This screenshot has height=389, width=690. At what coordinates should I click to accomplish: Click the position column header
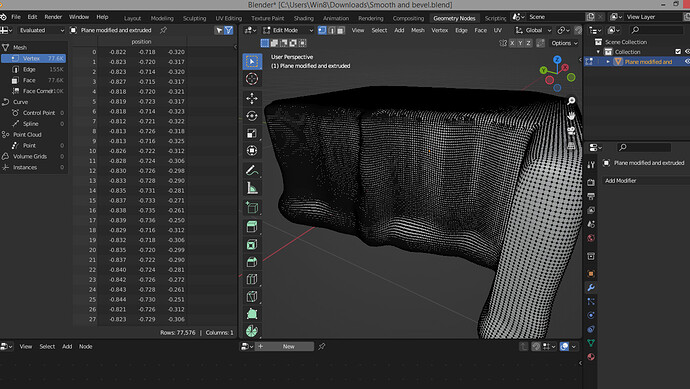pos(141,42)
